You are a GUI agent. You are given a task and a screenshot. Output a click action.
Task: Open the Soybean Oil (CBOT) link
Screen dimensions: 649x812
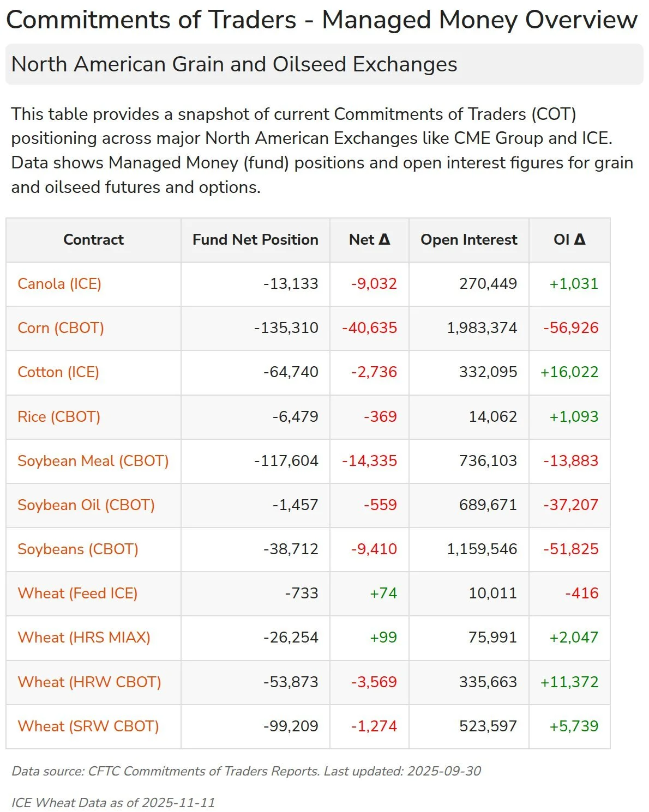point(86,505)
